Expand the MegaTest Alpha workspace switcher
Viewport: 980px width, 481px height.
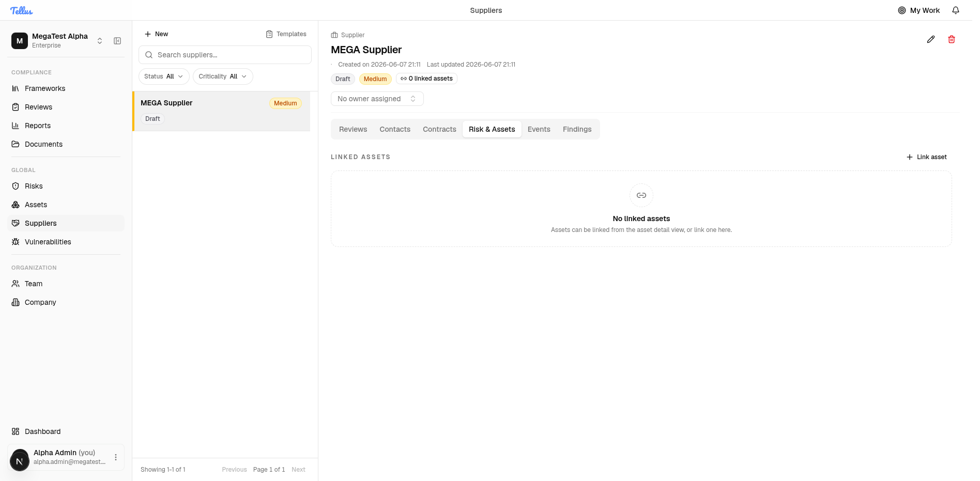click(x=100, y=41)
